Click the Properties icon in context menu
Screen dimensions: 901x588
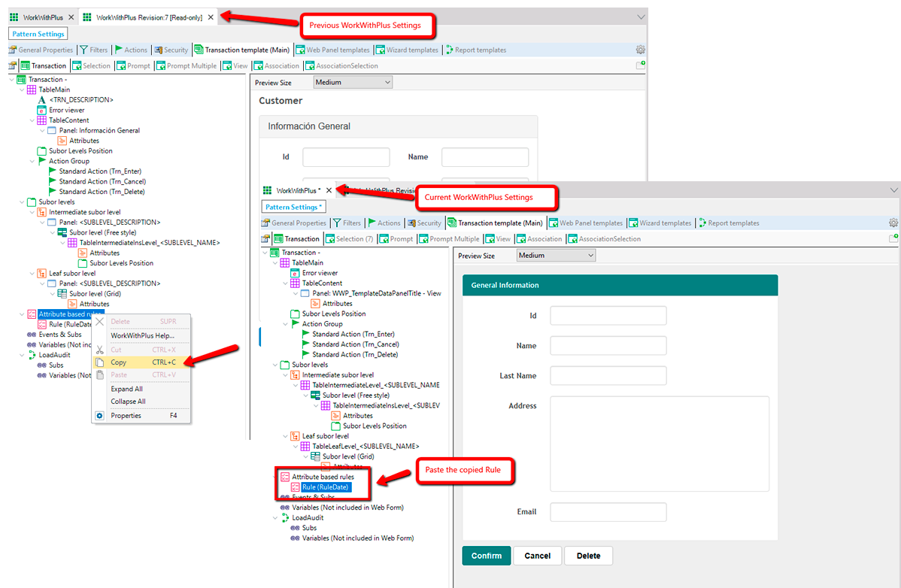(x=99, y=416)
